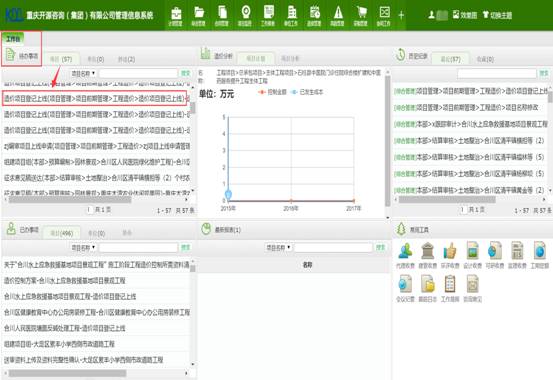Open the folder icon in top toolbar
The height and width of the screenshot is (380, 553).
199,13
